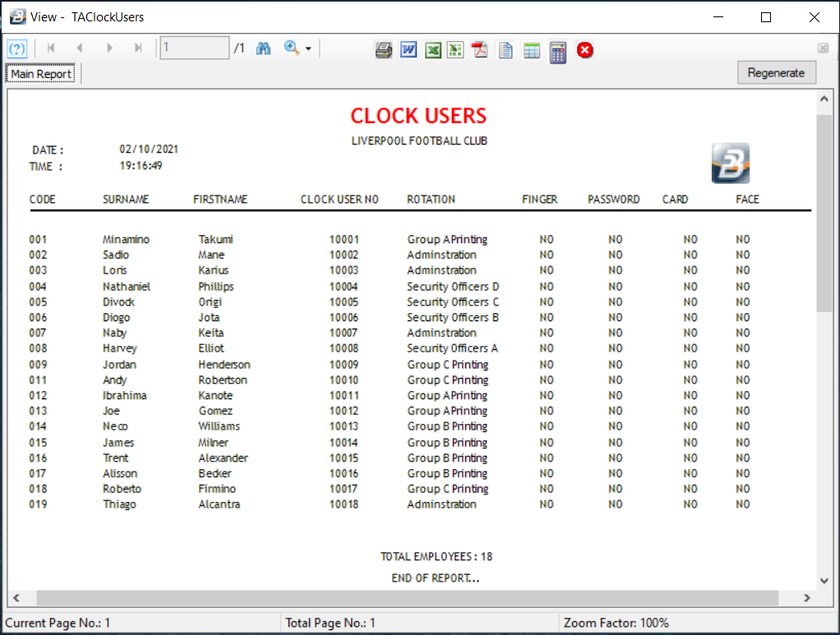Click first name Milner
This screenshot has height=635, width=840.
213,443
